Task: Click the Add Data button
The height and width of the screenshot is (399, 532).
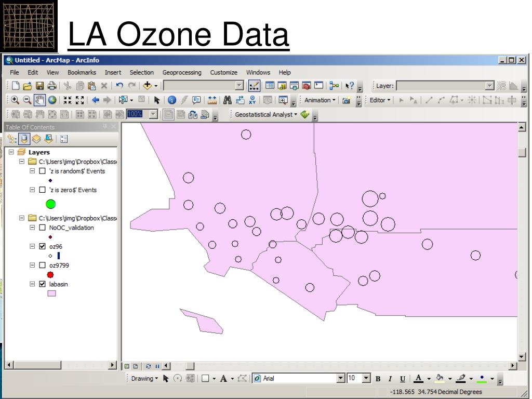Action: [147, 86]
